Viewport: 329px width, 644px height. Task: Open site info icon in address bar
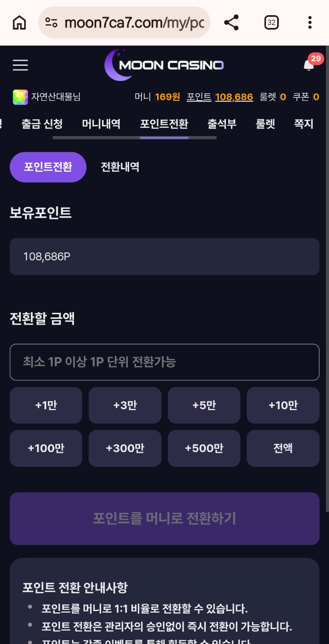click(51, 23)
